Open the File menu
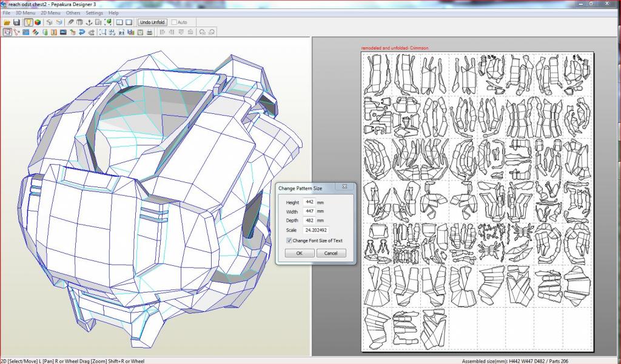The image size is (621, 364). [x=6, y=13]
